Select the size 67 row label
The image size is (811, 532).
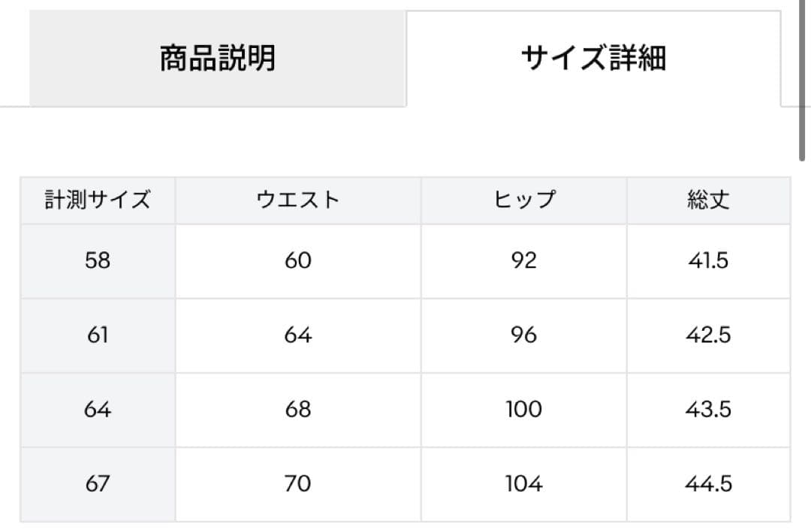pos(97,484)
